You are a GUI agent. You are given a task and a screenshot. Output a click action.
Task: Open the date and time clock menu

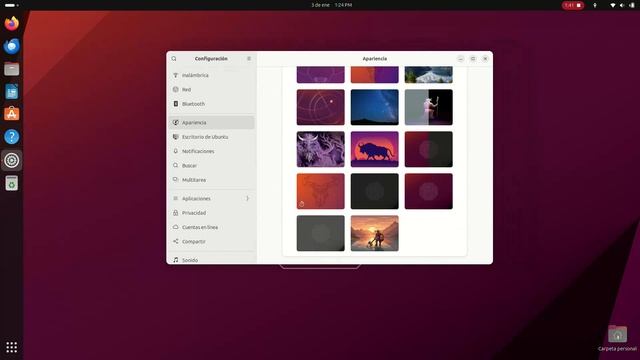[x=331, y=5]
